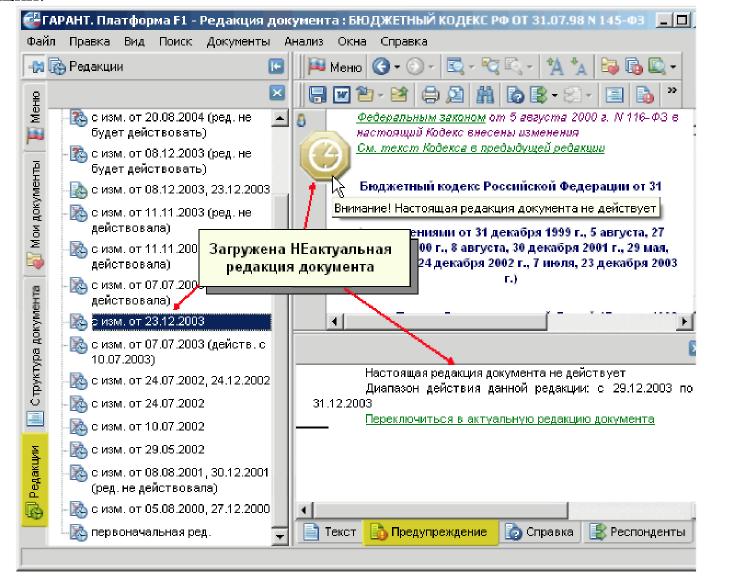This screenshot has height=577, width=731.
Task: Click editions list scroll-up arrow
Action: (280, 118)
